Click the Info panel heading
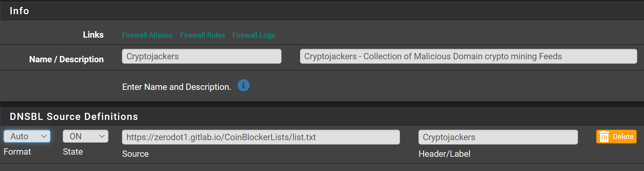644x171 pixels. 19,11
